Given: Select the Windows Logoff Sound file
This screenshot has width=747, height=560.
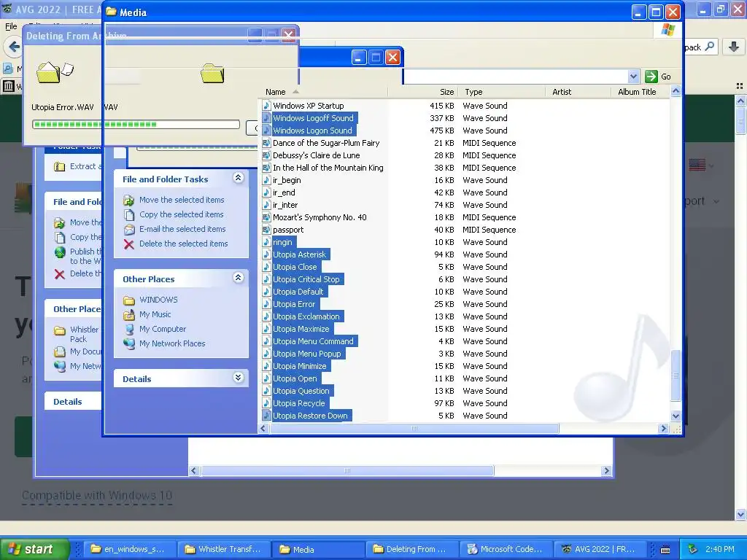Looking at the screenshot, I should pos(313,118).
